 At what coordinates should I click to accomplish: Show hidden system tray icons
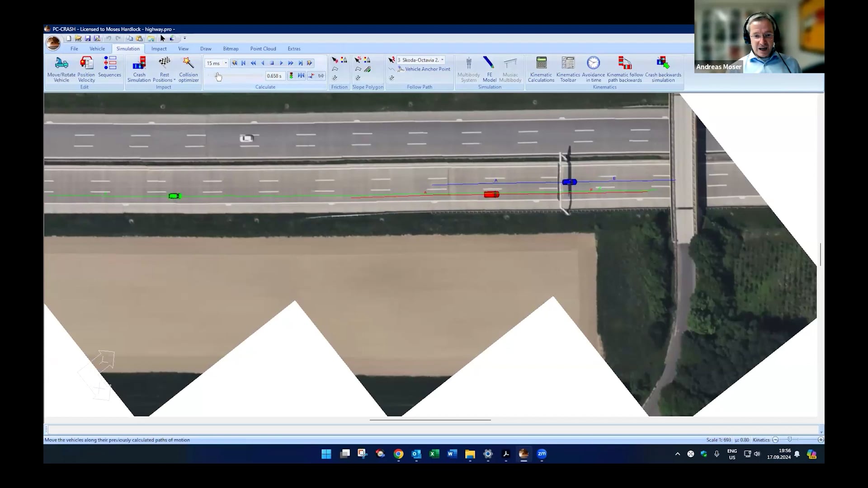pyautogui.click(x=677, y=454)
